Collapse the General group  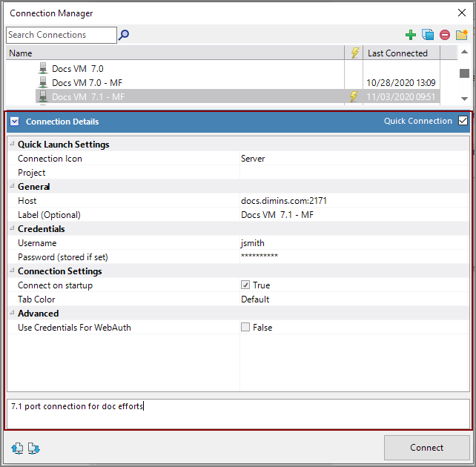[12, 186]
